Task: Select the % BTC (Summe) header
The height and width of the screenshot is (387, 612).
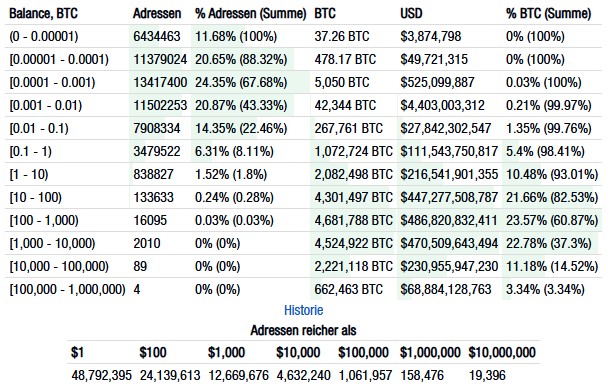Action: tap(548, 14)
